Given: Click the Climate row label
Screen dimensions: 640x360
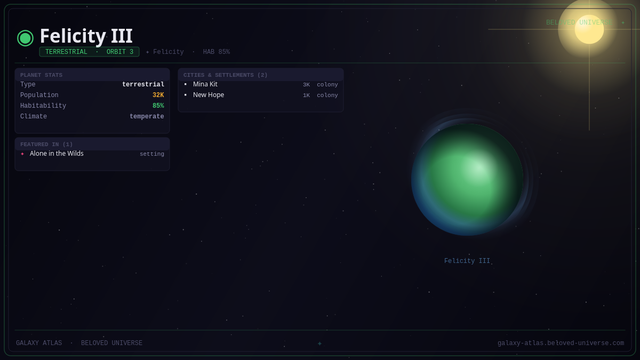Looking at the screenshot, I should point(33,116).
